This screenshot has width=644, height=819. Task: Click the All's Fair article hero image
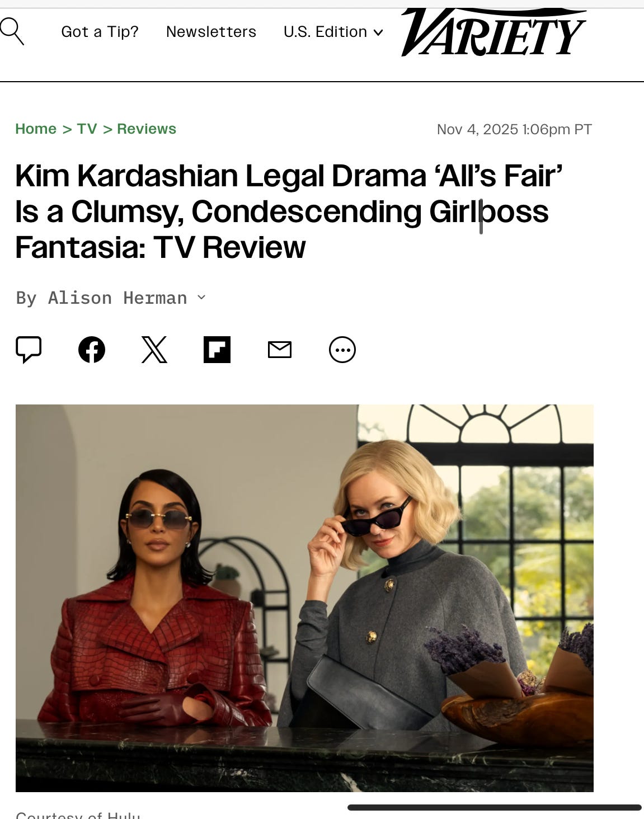click(304, 598)
